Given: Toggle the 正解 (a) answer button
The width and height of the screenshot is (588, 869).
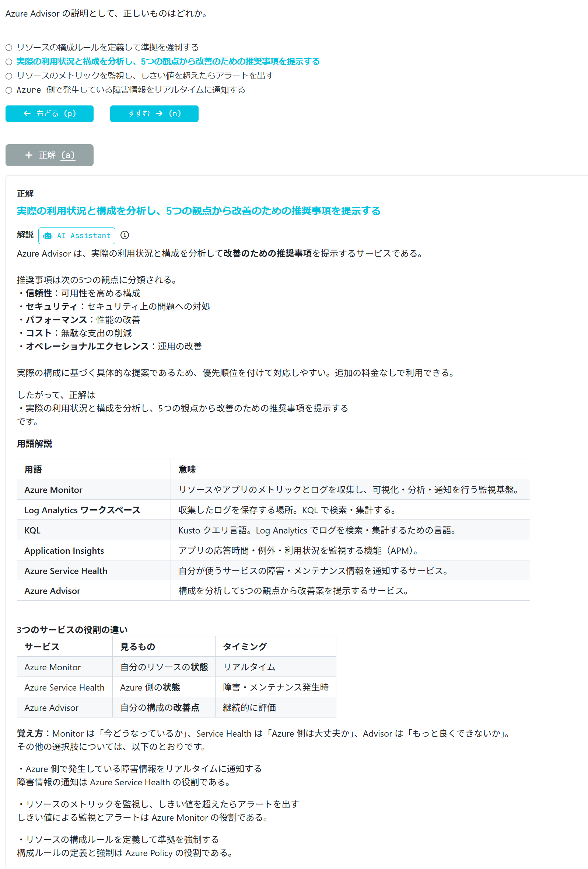Looking at the screenshot, I should coord(49,155).
